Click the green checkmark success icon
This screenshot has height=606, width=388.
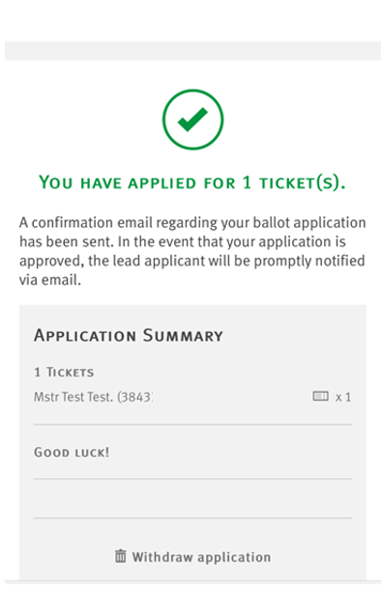pos(192,119)
